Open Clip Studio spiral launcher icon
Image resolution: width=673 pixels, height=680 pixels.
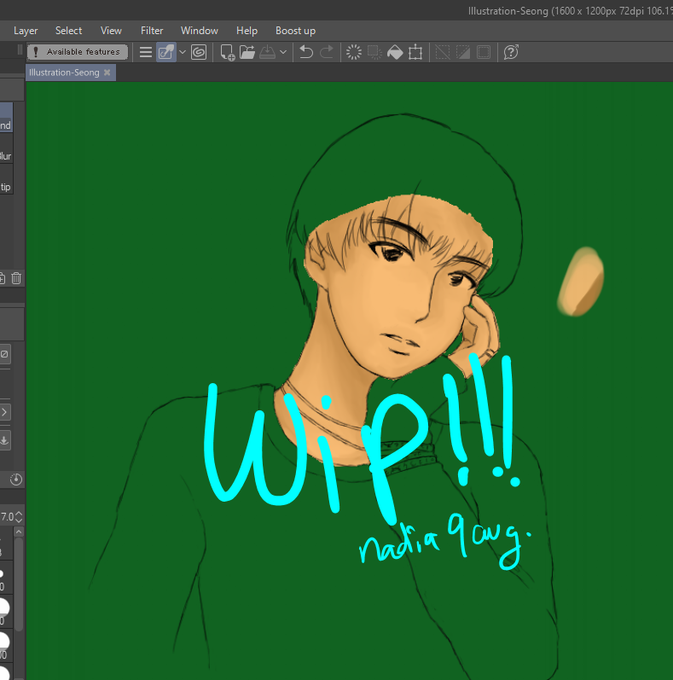pyautogui.click(x=199, y=52)
